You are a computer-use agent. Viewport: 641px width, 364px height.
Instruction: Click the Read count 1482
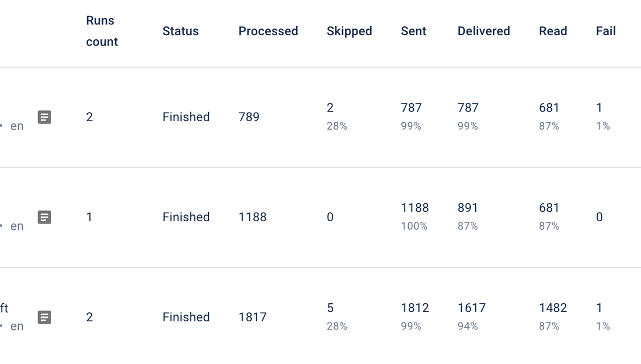(553, 308)
